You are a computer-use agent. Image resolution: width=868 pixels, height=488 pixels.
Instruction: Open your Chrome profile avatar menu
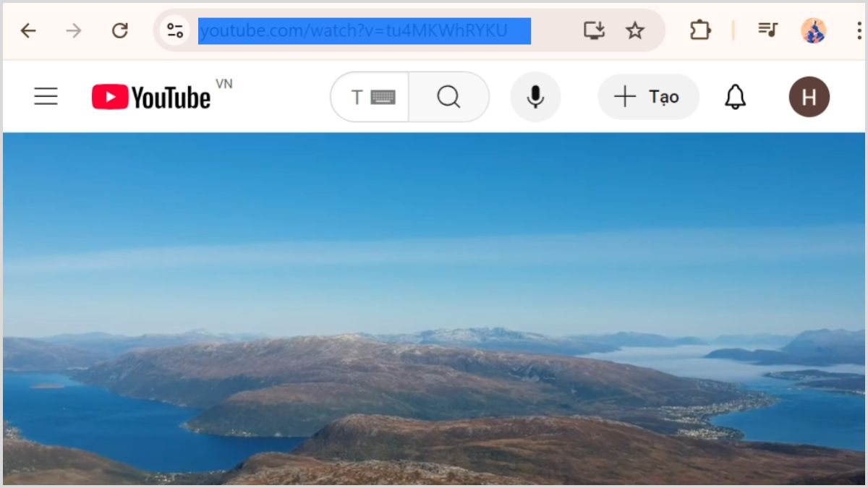pos(813,30)
